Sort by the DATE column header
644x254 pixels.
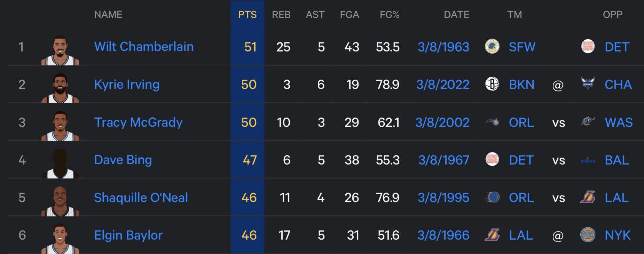pos(456,15)
